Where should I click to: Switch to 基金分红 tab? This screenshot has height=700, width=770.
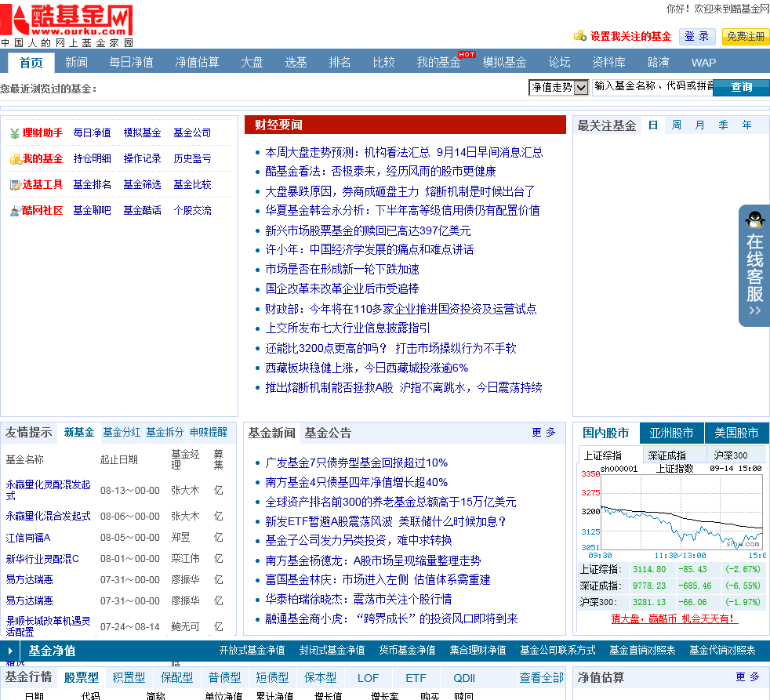click(122, 433)
